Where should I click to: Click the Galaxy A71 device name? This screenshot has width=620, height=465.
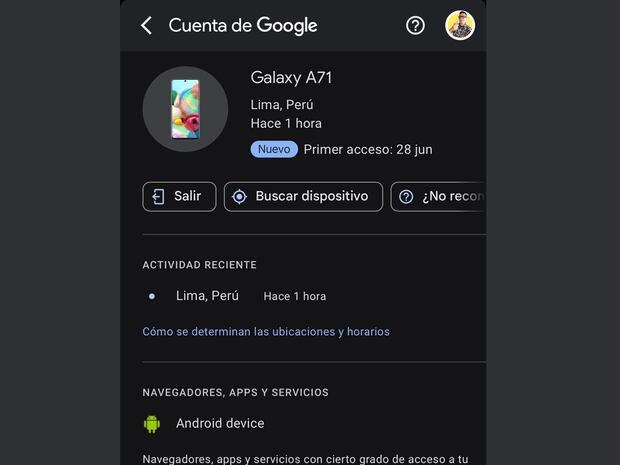(x=291, y=78)
